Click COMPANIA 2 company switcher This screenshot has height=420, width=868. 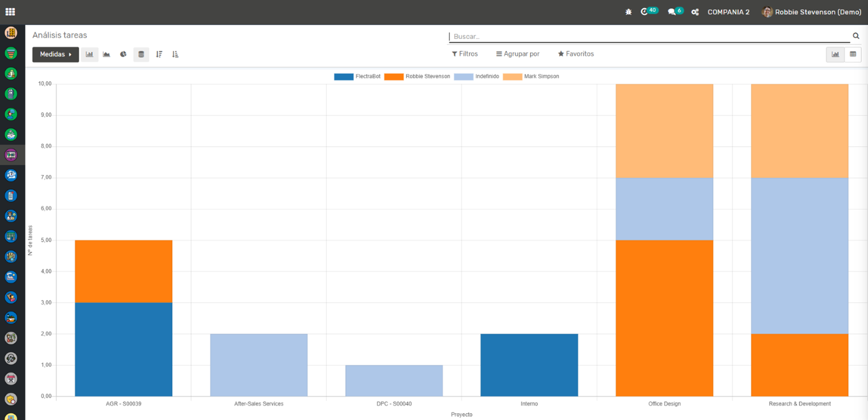[x=728, y=12]
